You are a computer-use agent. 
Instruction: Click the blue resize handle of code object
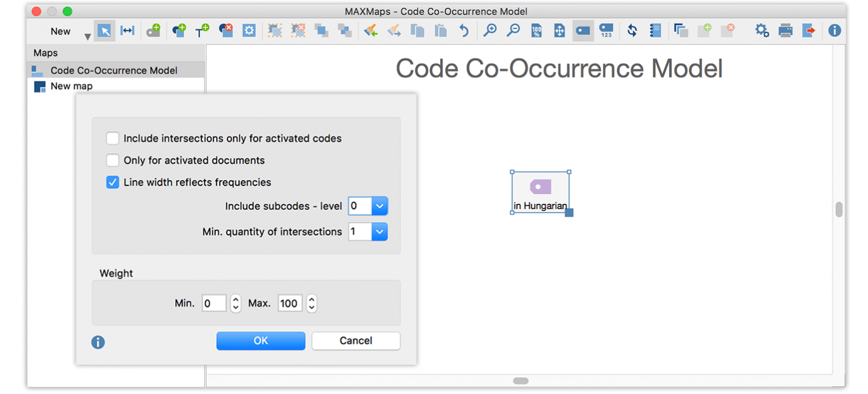point(569,213)
